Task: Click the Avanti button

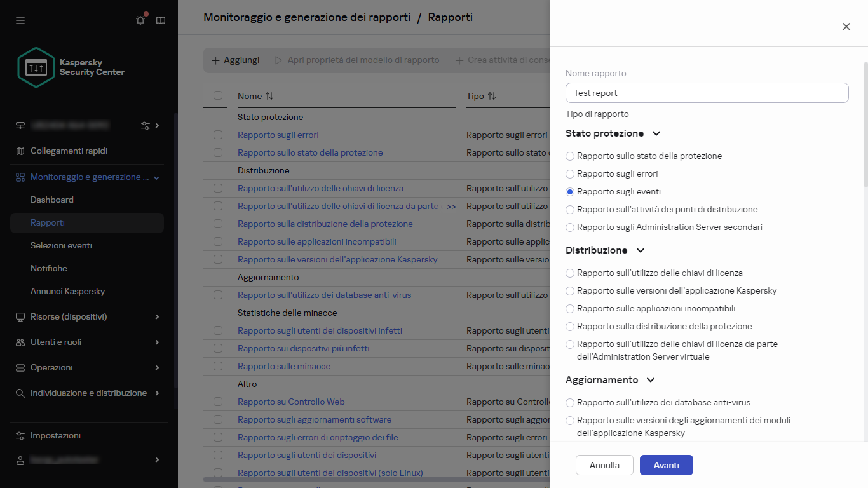Action: 666,465
